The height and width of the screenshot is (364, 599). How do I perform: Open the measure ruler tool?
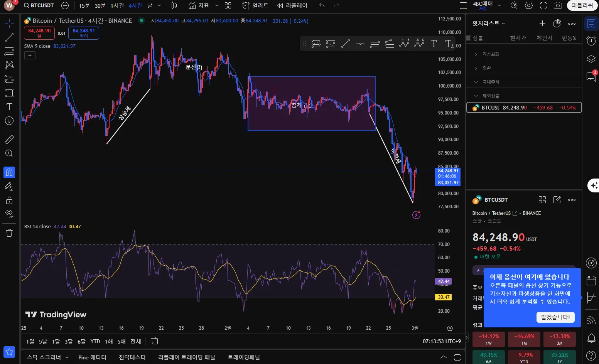point(9,140)
